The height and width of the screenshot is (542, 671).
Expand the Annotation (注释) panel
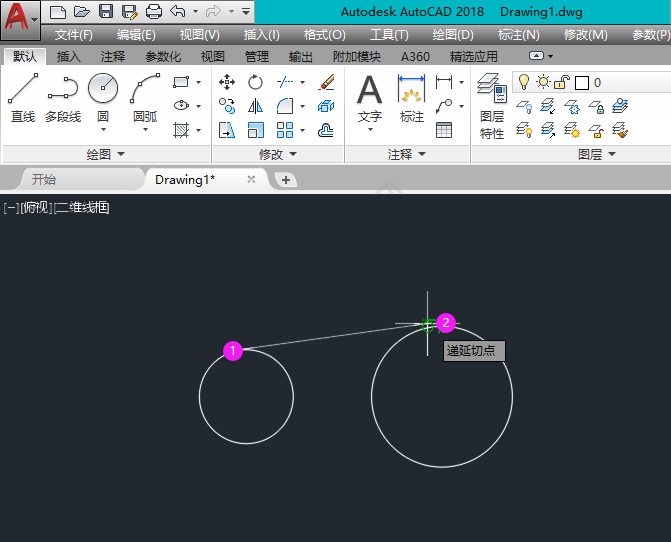pos(407,154)
